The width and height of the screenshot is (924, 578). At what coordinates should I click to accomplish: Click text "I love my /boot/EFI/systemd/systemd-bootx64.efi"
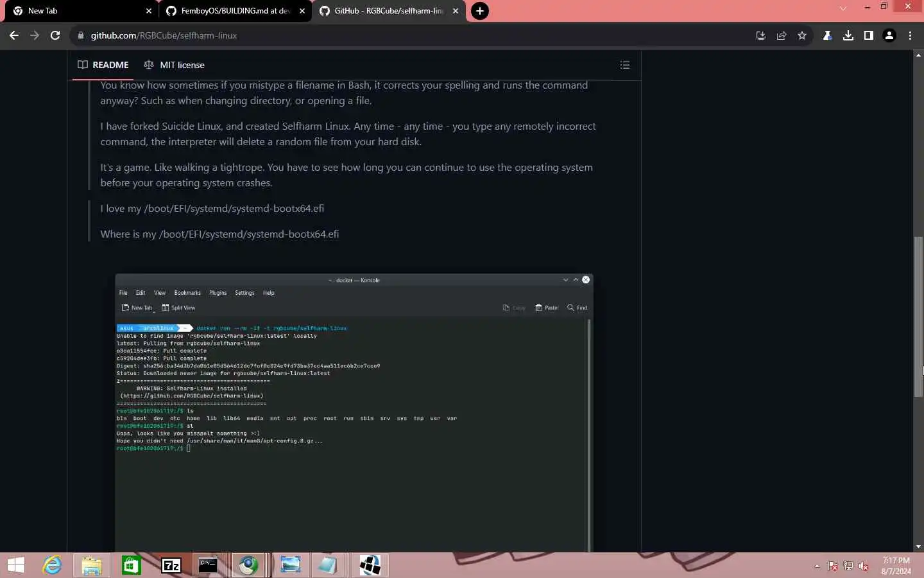pos(212,209)
